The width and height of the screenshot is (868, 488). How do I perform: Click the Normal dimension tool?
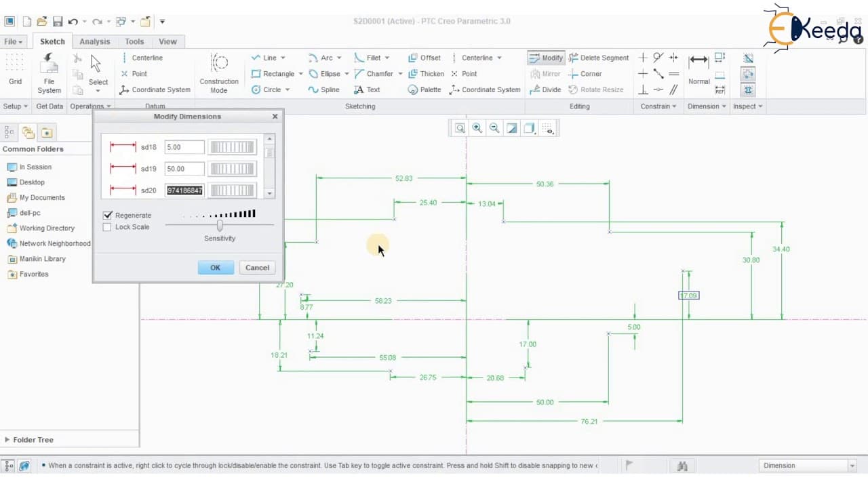(698, 70)
